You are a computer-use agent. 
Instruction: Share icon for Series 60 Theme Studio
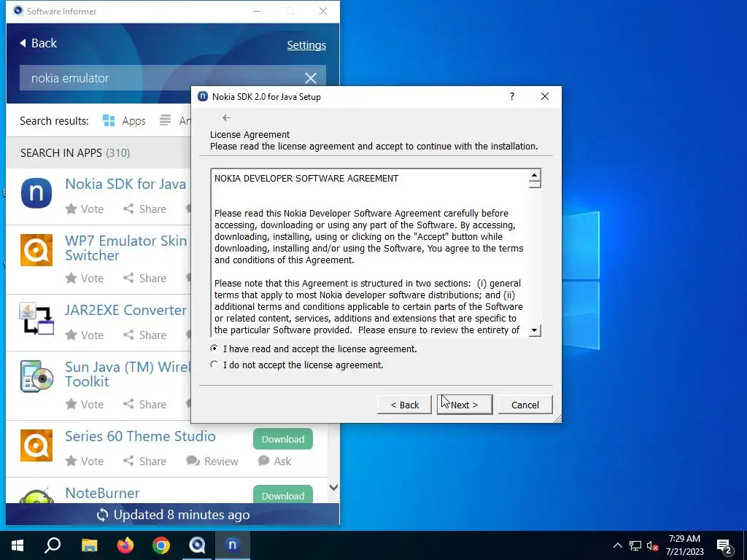[x=128, y=461]
